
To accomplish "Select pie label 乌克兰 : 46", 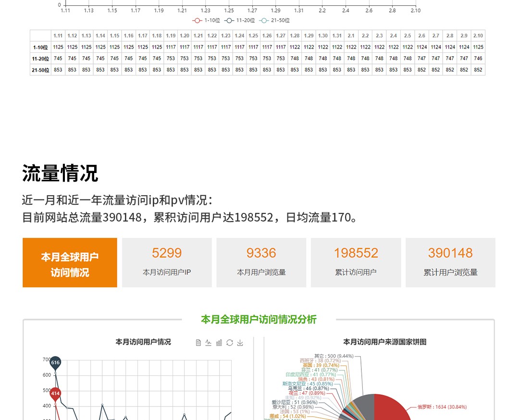I will point(309,389).
